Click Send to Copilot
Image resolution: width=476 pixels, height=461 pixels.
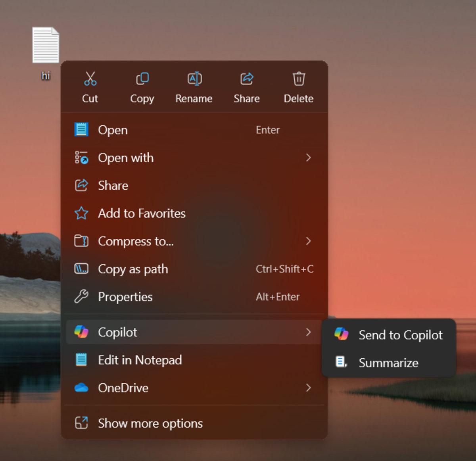coord(401,335)
